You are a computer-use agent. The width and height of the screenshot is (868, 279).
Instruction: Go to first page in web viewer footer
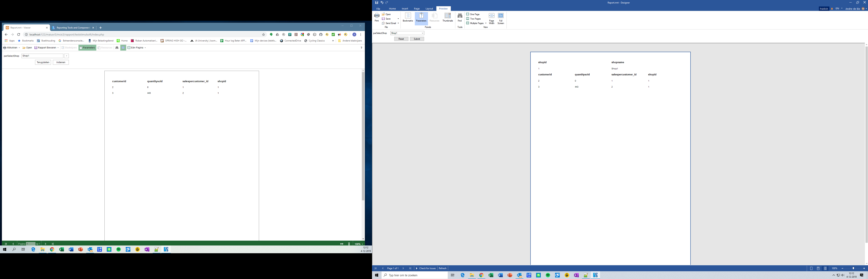tap(6, 244)
